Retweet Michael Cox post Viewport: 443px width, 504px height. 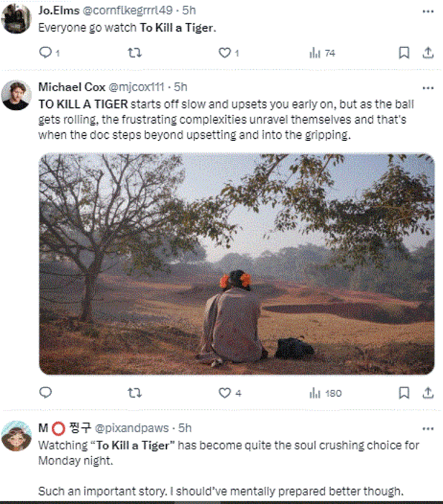click(134, 393)
